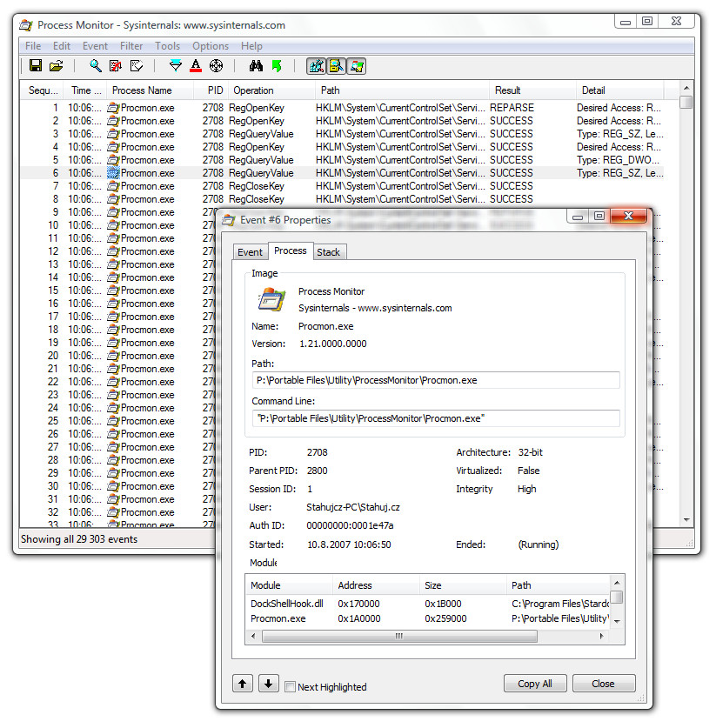Click the PID column header
The width and height of the screenshot is (716, 728).
tap(211, 90)
